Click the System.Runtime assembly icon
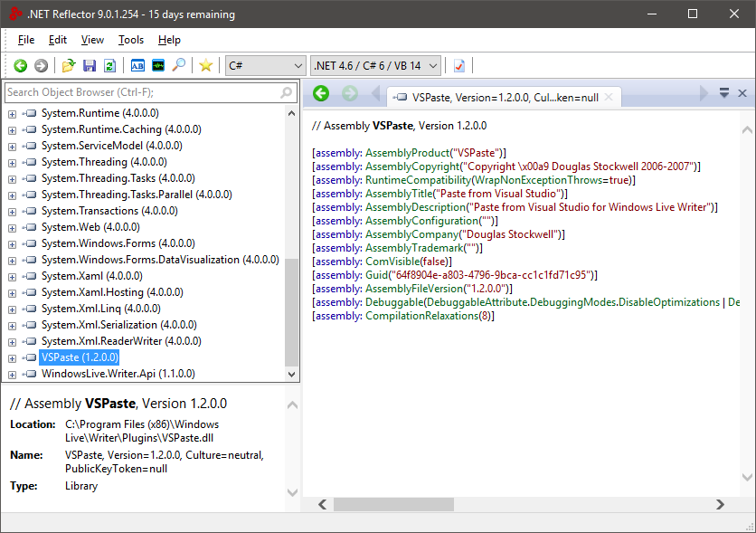This screenshot has height=533, width=756. (x=30, y=113)
